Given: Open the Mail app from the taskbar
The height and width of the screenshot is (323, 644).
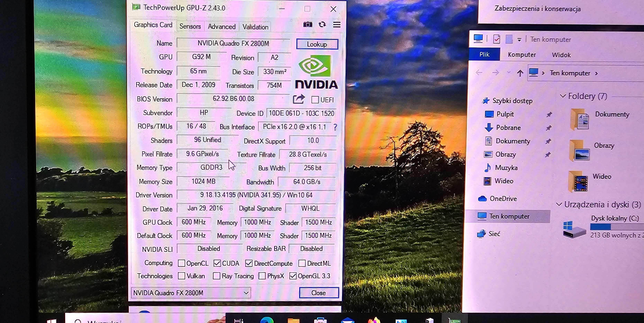Looking at the screenshot, I should coord(348,320).
